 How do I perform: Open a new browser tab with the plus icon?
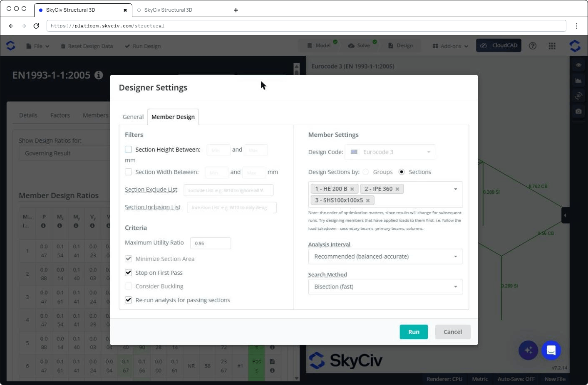[236, 10]
